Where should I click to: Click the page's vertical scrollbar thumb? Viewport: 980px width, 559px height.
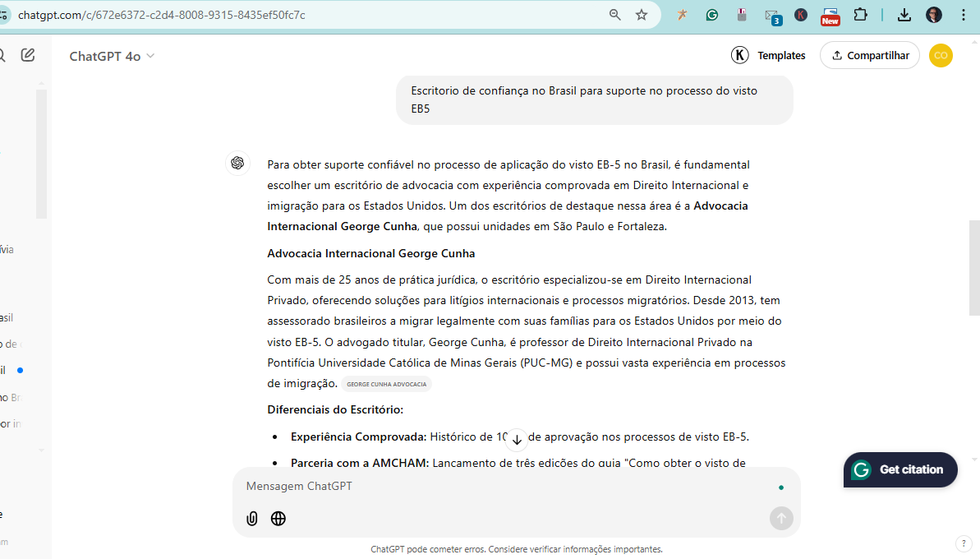[x=974, y=268]
